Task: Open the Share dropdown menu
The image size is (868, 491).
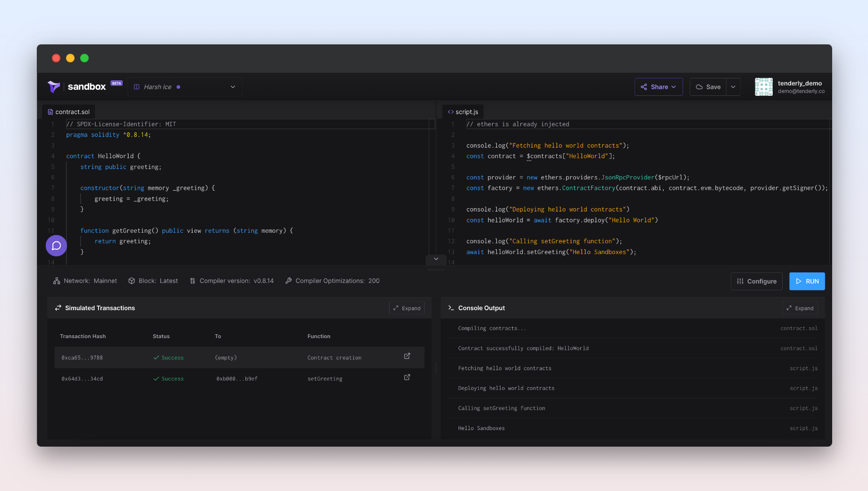Action: click(659, 87)
